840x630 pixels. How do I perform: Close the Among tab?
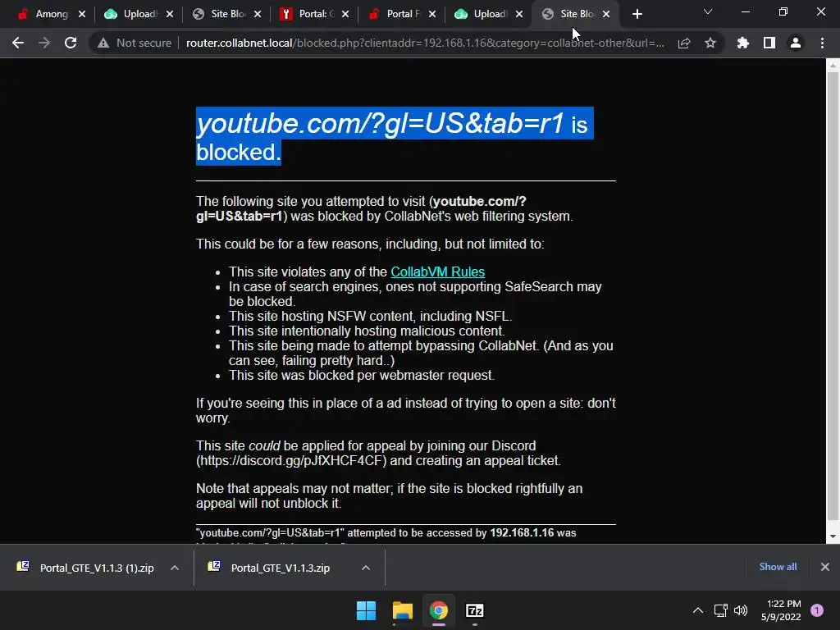coord(82,15)
